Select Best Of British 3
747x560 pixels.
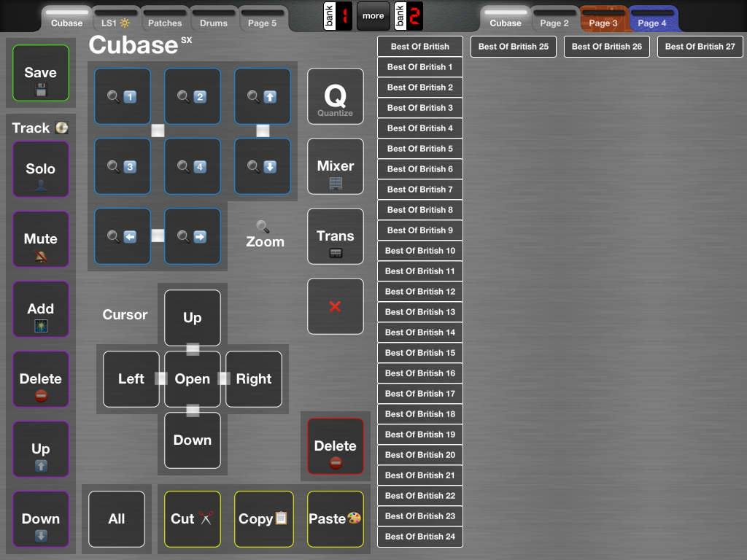click(x=420, y=108)
